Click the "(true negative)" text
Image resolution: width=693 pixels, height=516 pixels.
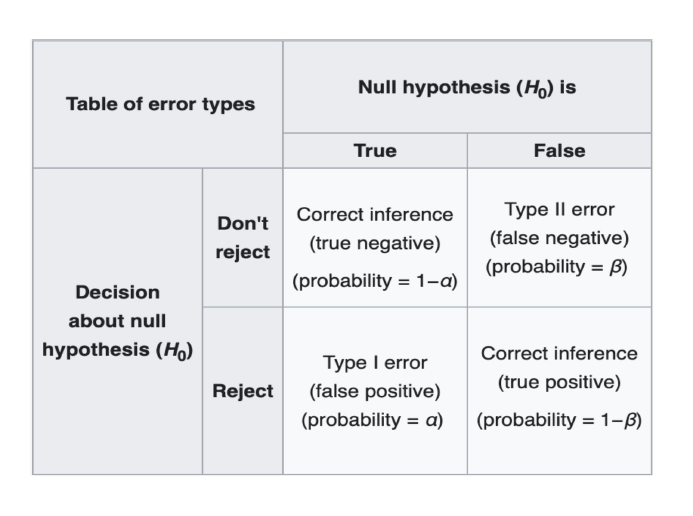(x=374, y=243)
